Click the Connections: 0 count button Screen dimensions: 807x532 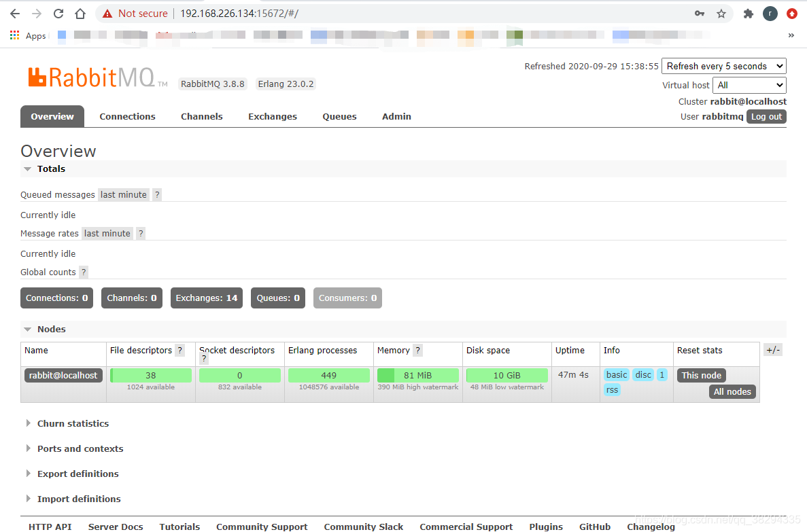click(x=56, y=298)
